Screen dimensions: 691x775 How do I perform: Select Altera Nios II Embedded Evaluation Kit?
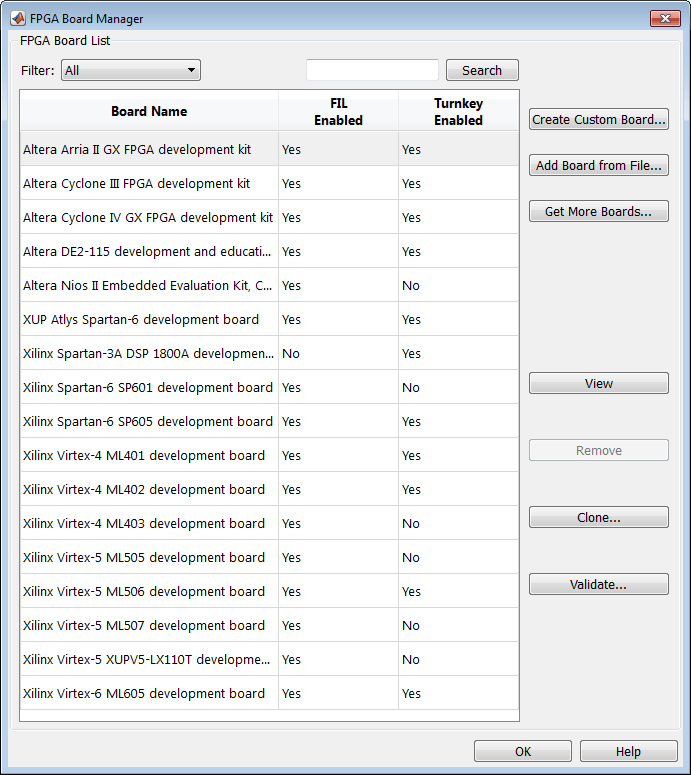click(269, 286)
